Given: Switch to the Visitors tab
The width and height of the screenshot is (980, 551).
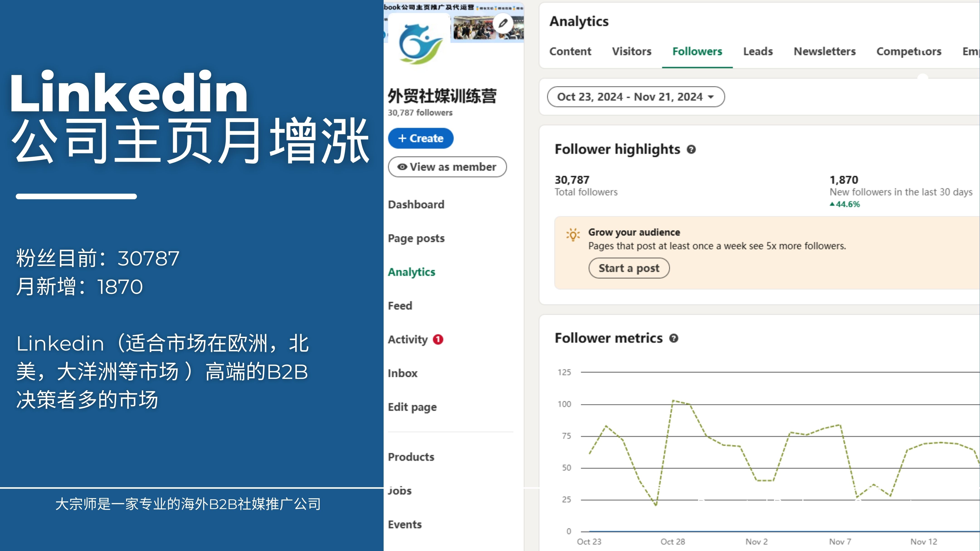Looking at the screenshot, I should click(x=632, y=51).
